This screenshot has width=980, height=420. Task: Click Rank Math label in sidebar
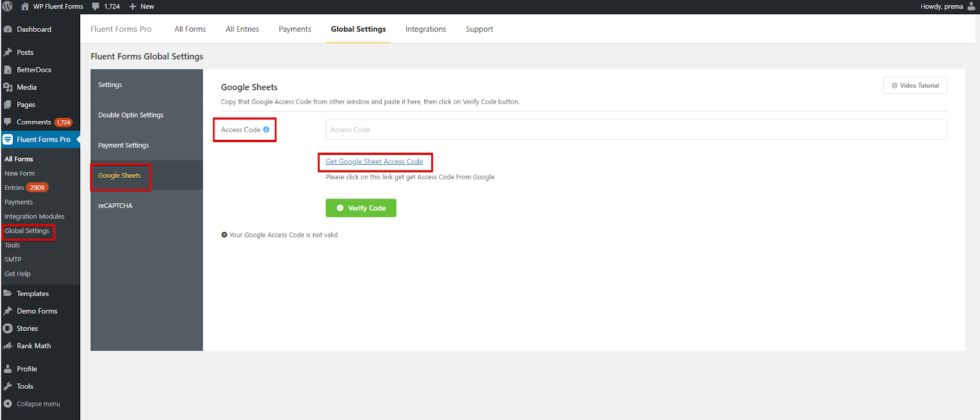[34, 346]
